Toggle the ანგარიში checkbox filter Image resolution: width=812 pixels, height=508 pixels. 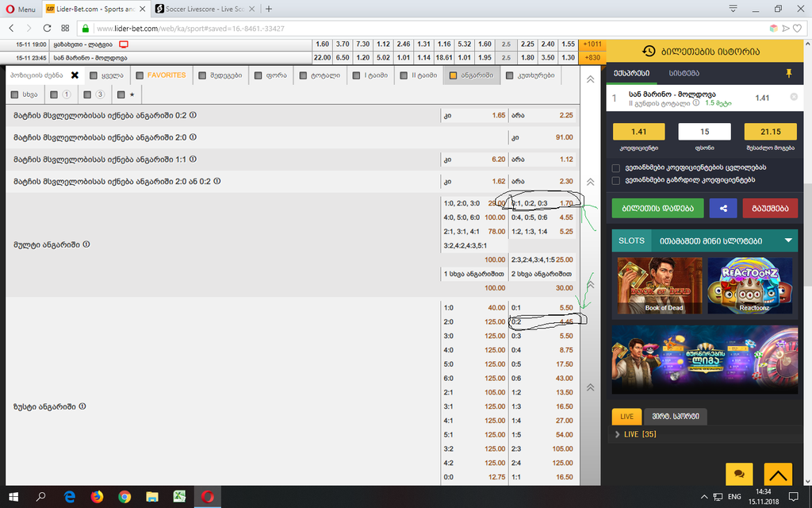click(453, 75)
